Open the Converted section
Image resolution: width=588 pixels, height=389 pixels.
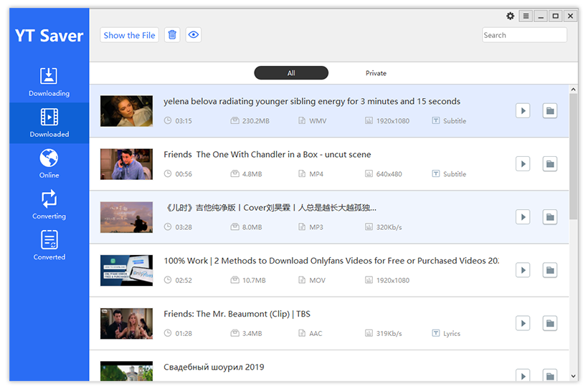[49, 246]
